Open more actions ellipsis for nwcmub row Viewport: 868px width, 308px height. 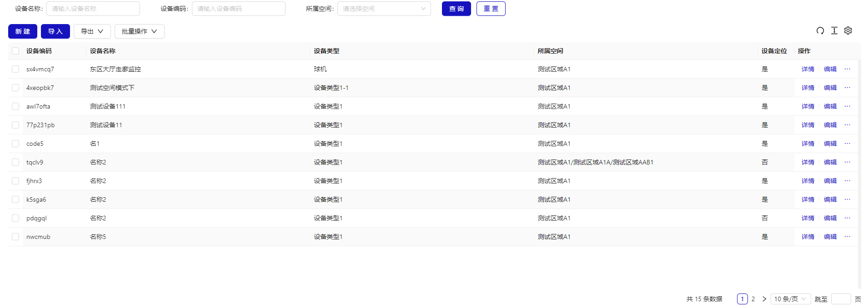click(x=847, y=237)
